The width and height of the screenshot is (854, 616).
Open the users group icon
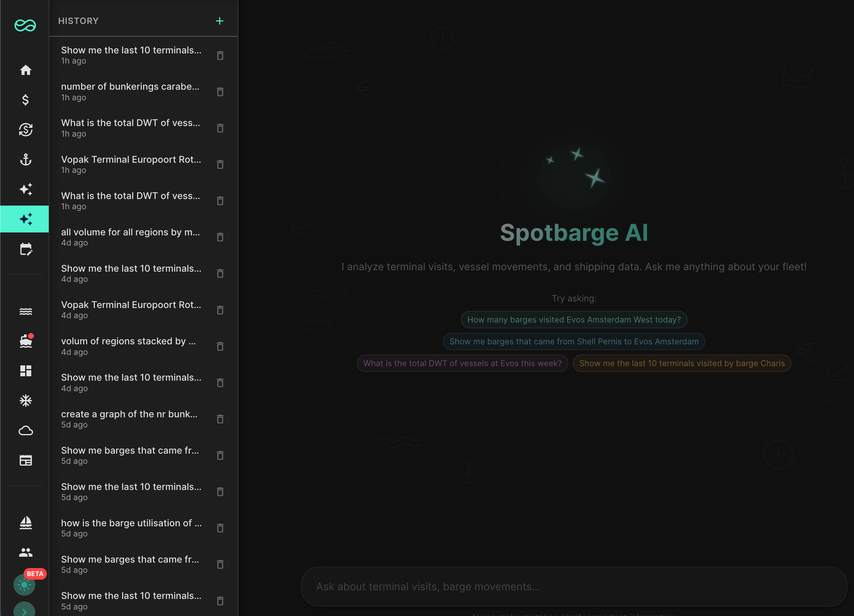pos(25,552)
